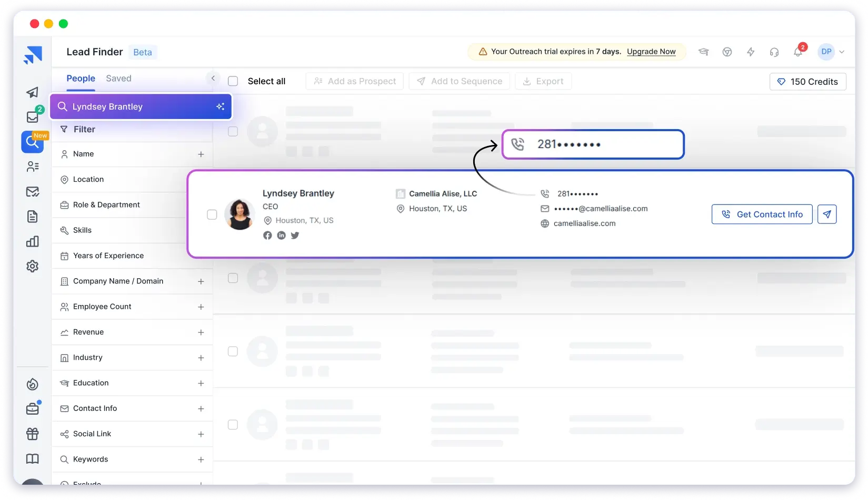Open Lyndsey Brantley's Twitter profile icon
This screenshot has height=500, width=868.
[x=295, y=236]
